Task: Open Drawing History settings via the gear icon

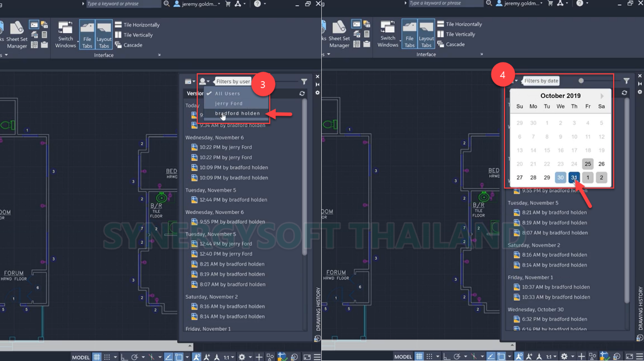Action: click(318, 93)
